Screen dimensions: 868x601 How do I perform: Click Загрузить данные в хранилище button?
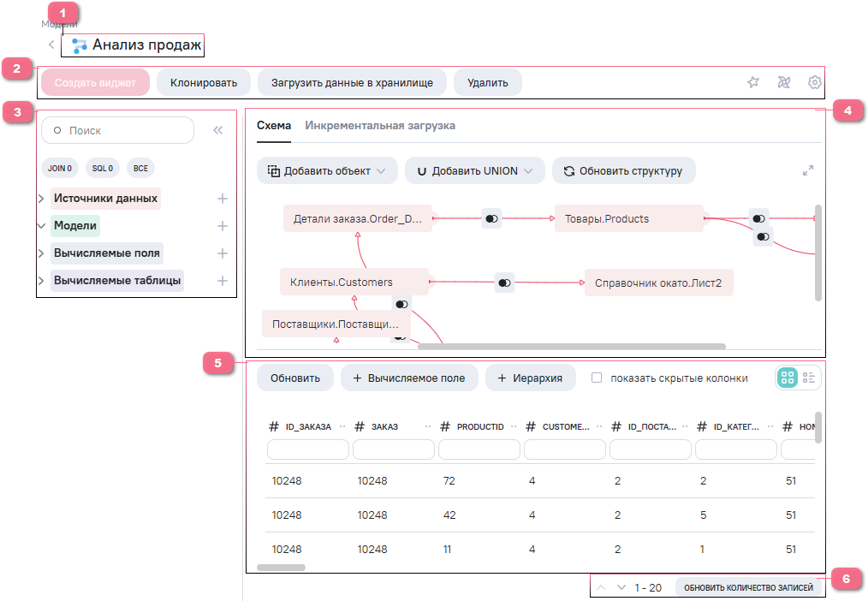(x=352, y=82)
